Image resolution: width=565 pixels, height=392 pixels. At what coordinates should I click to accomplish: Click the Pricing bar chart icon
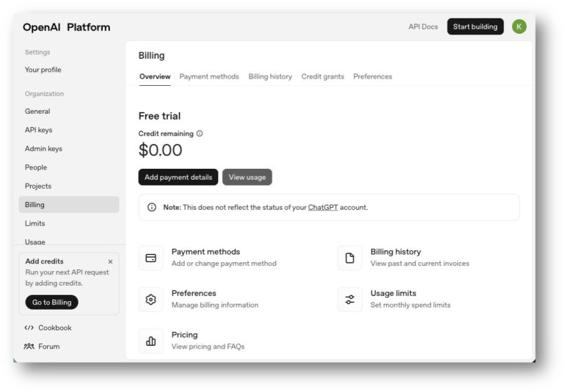pos(150,341)
